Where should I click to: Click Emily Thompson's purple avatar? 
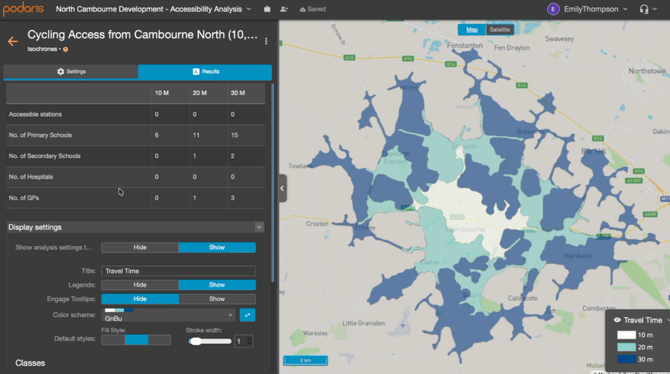click(x=553, y=9)
